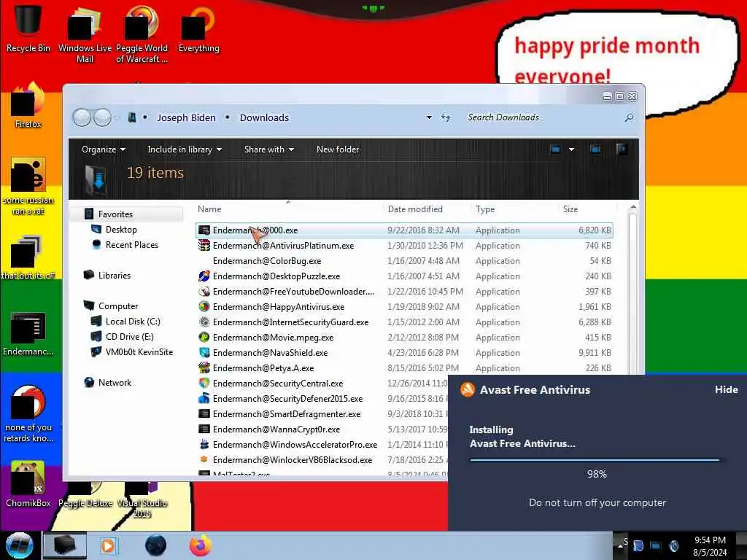Select Local Disk (C:) in navigation pane
The width and height of the screenshot is (747, 560).
(133, 322)
